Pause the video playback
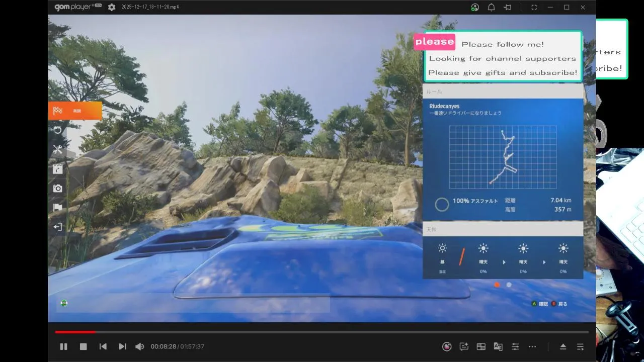Screen dimensions: 644x362 click(63, 346)
